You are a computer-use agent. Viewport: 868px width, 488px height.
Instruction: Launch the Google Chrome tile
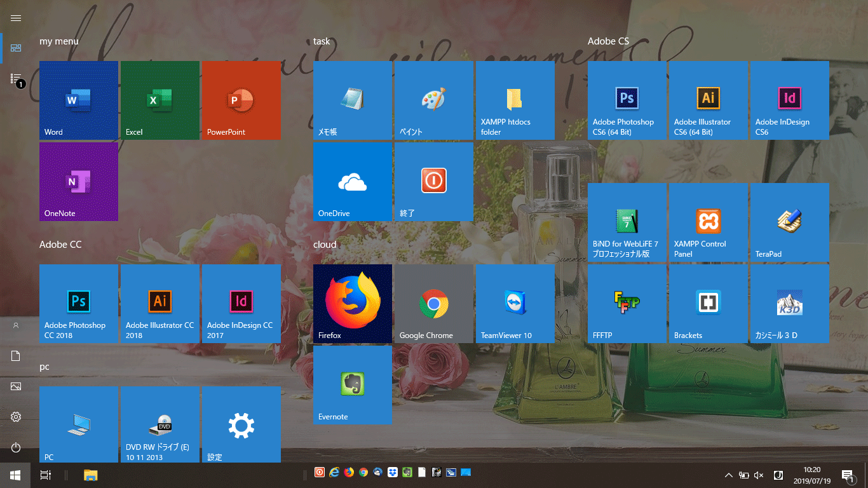(x=434, y=304)
